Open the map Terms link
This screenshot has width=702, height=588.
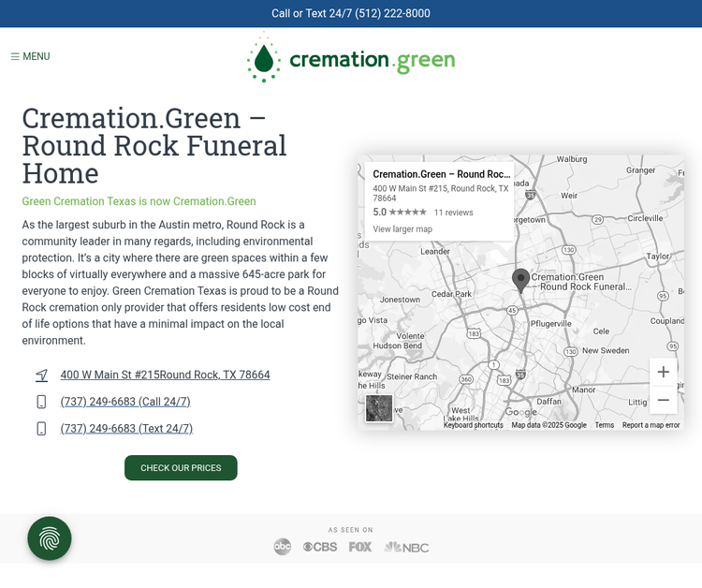pos(604,425)
